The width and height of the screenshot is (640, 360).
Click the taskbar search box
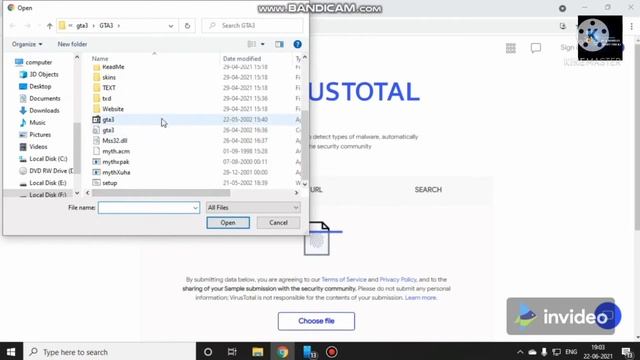[109, 352]
